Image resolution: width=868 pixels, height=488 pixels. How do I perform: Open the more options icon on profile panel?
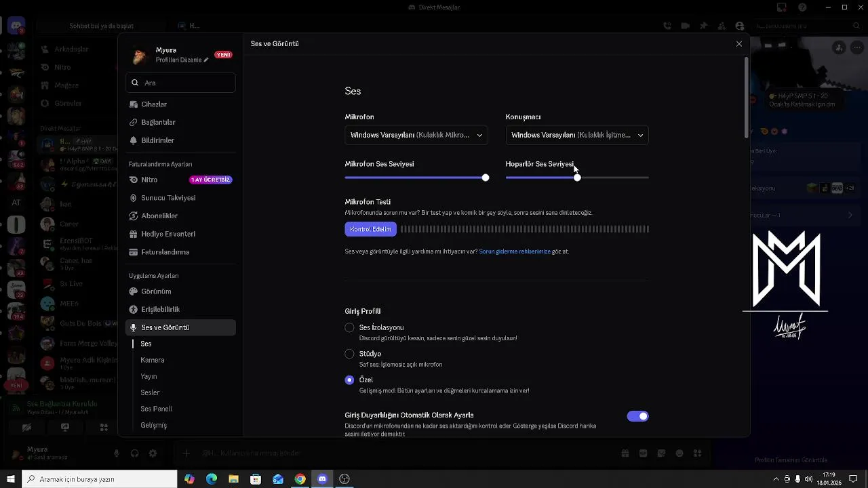click(857, 47)
